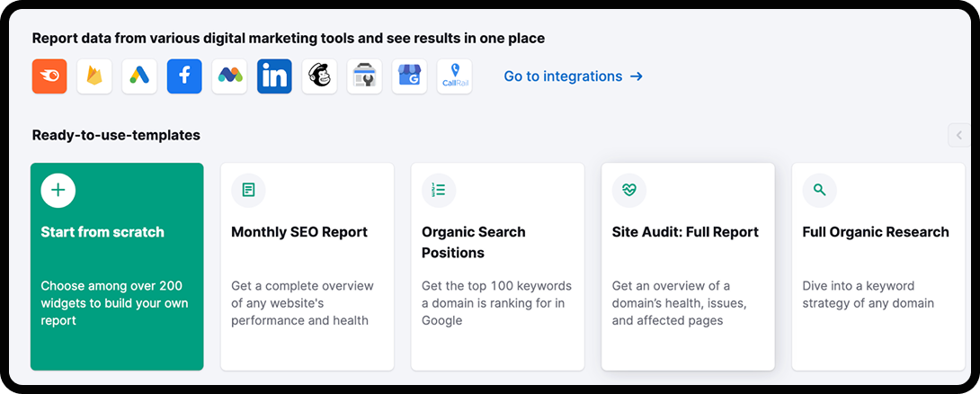Open the Organic Search Positions template
Viewport: 980px width, 394px height.
(x=497, y=266)
